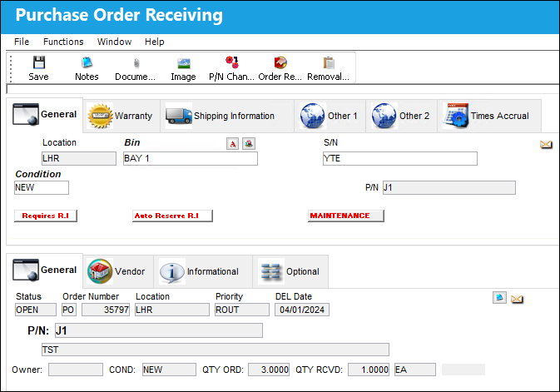The image size is (560, 392).
Task: Open the Informational tab
Action: click(x=203, y=271)
